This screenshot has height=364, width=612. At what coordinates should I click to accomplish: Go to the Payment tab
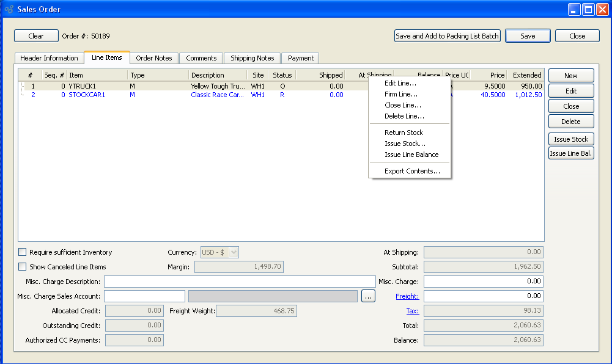pos(301,58)
